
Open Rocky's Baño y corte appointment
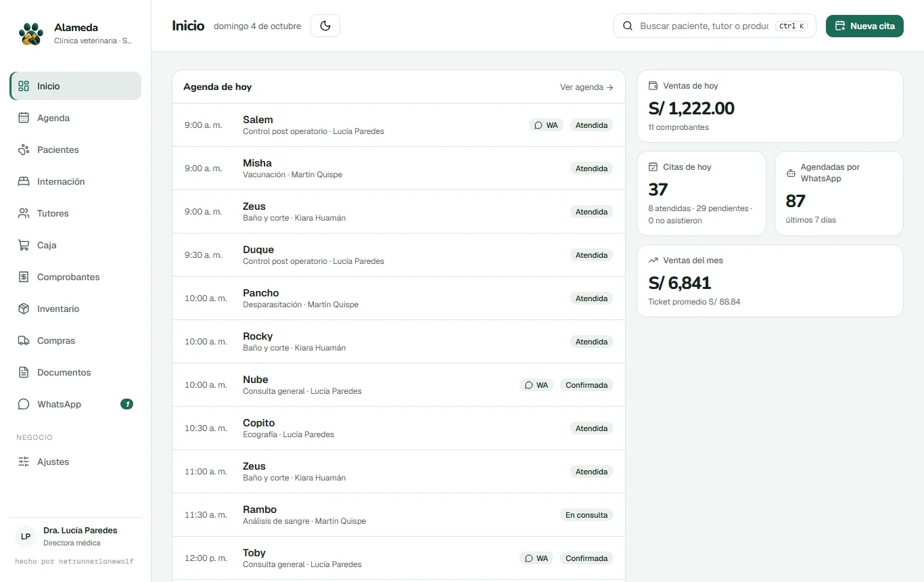pyautogui.click(x=398, y=342)
